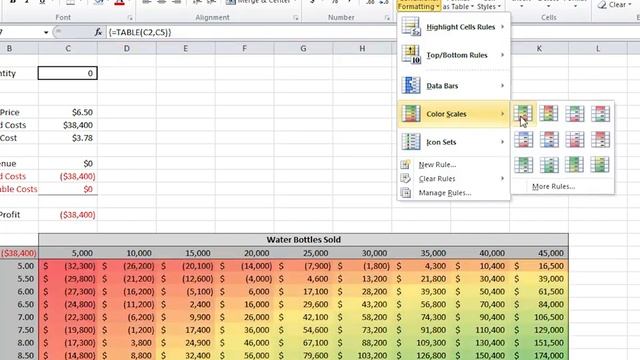Apply White-Red color scale preset

coord(575,139)
